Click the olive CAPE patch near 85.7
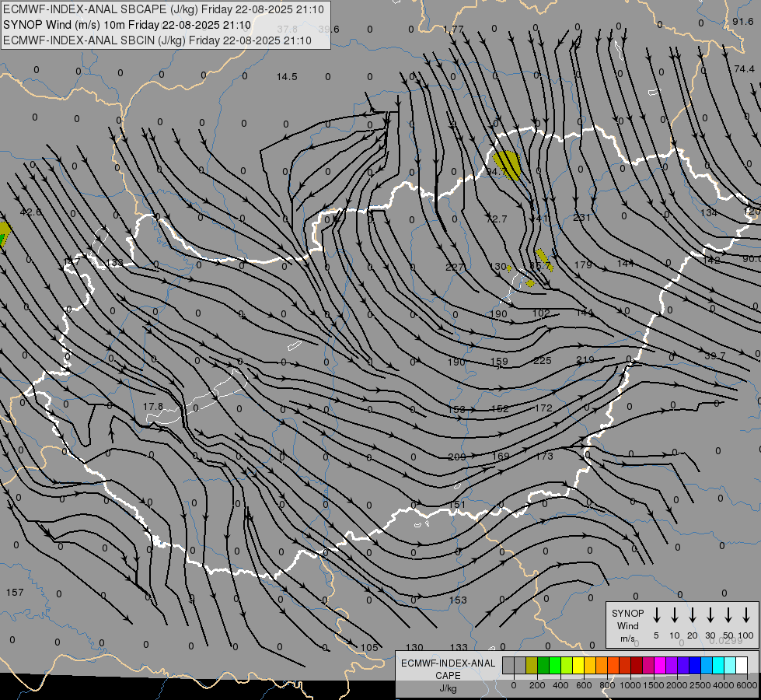The width and height of the screenshot is (761, 700). [x=543, y=260]
